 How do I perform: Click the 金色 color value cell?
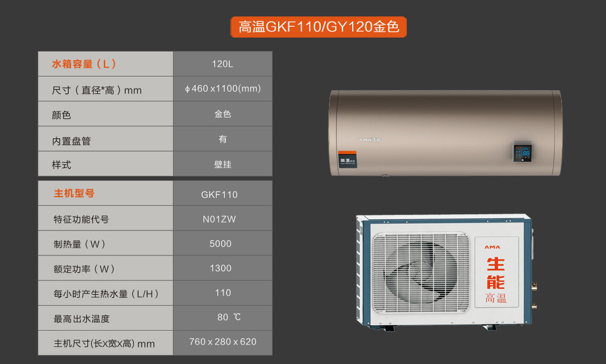223,114
